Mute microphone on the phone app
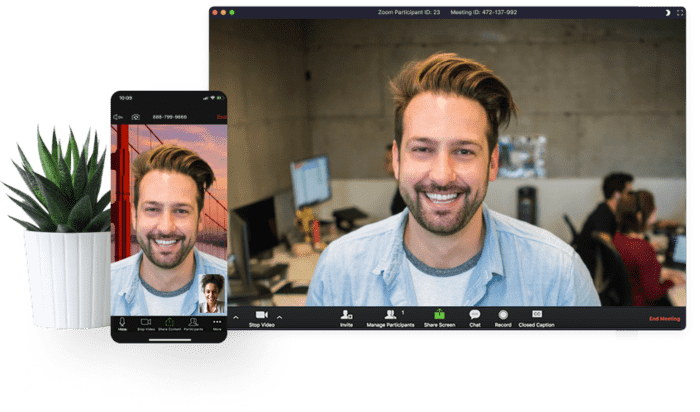The image size is (700, 412). [122, 324]
